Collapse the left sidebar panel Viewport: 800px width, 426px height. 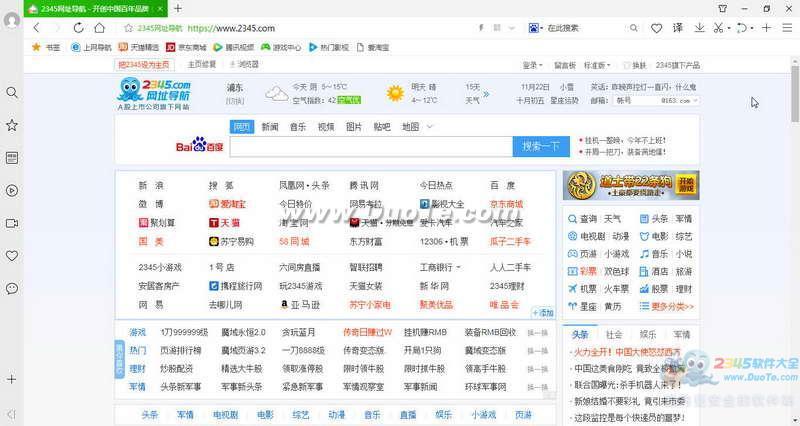pyautogui.click(x=12, y=413)
